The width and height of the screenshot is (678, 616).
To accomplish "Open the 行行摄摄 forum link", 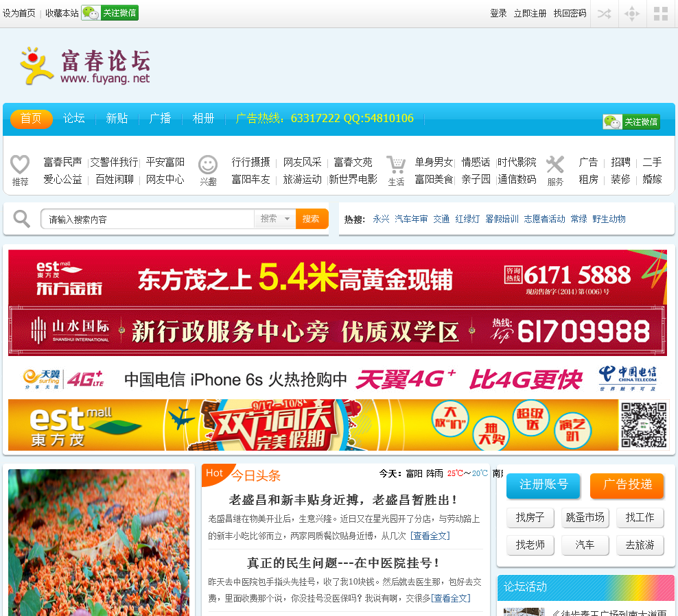I will pyautogui.click(x=250, y=162).
